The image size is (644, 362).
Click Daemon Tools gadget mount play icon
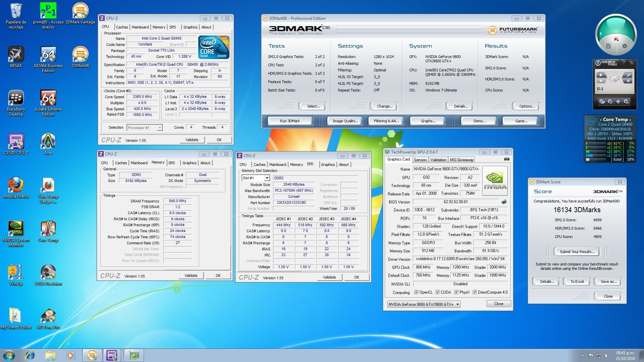click(x=601, y=75)
